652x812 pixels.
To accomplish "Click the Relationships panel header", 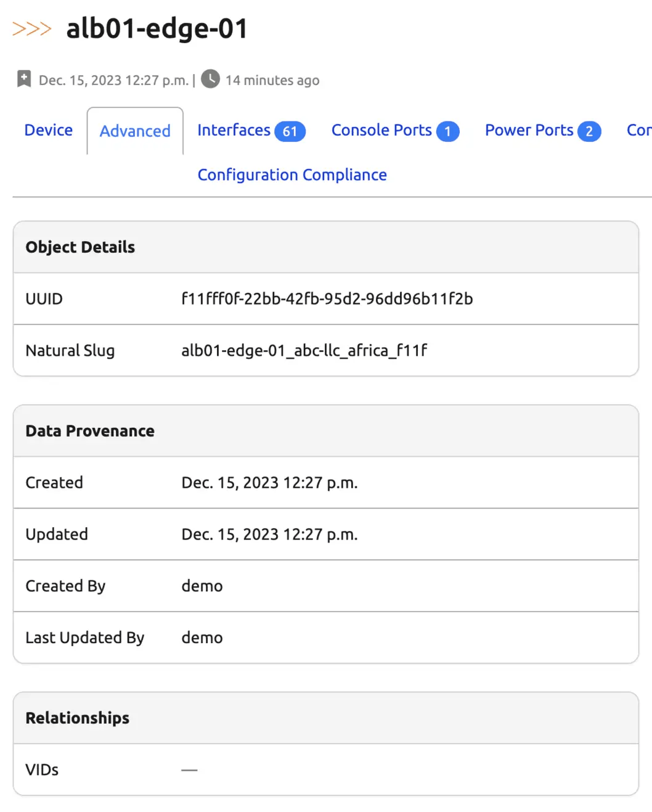I will coord(78,718).
